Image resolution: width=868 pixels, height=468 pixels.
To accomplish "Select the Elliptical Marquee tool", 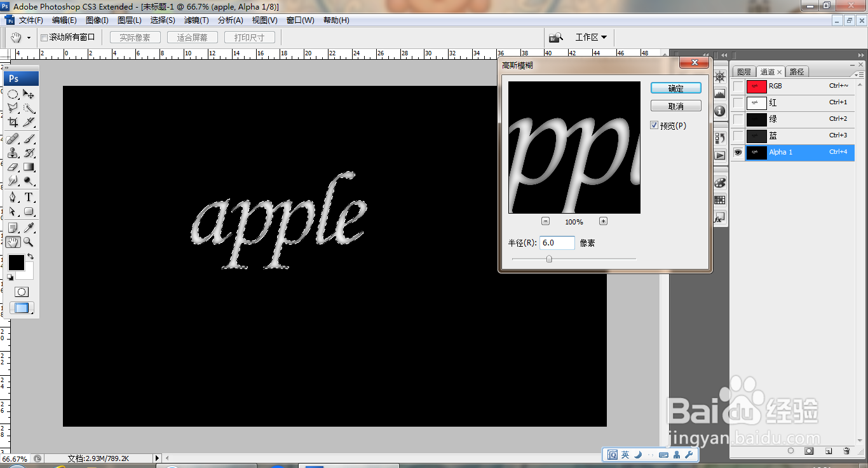I will [13, 94].
